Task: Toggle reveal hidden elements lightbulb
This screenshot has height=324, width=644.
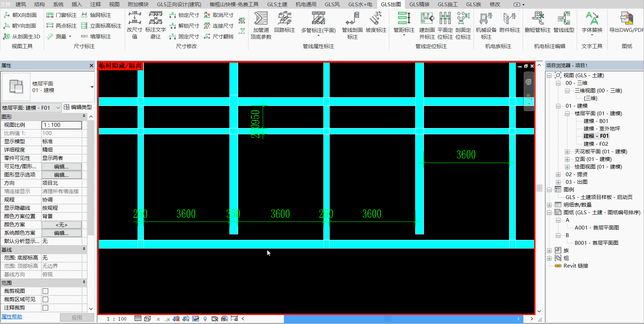Action: tap(205, 318)
